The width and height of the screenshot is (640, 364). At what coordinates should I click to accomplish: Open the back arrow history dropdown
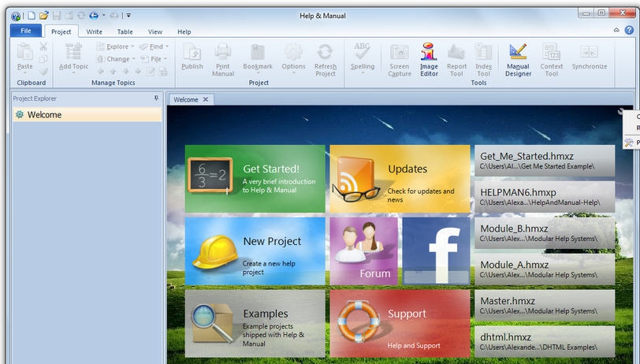point(104,16)
